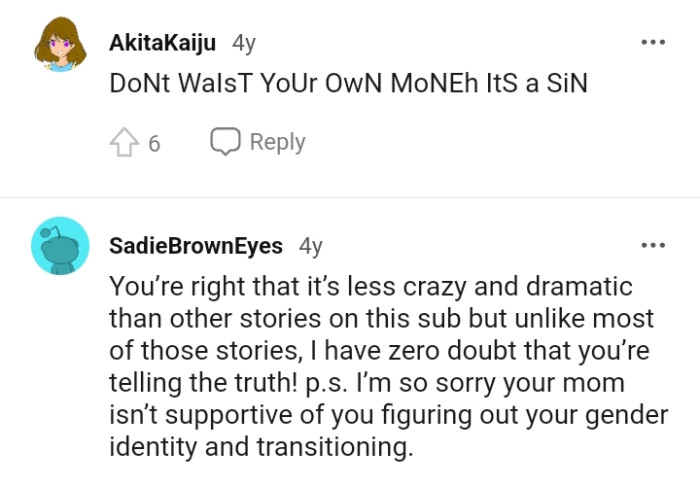
Task: Click the divider line between the comments
Action: point(350,197)
